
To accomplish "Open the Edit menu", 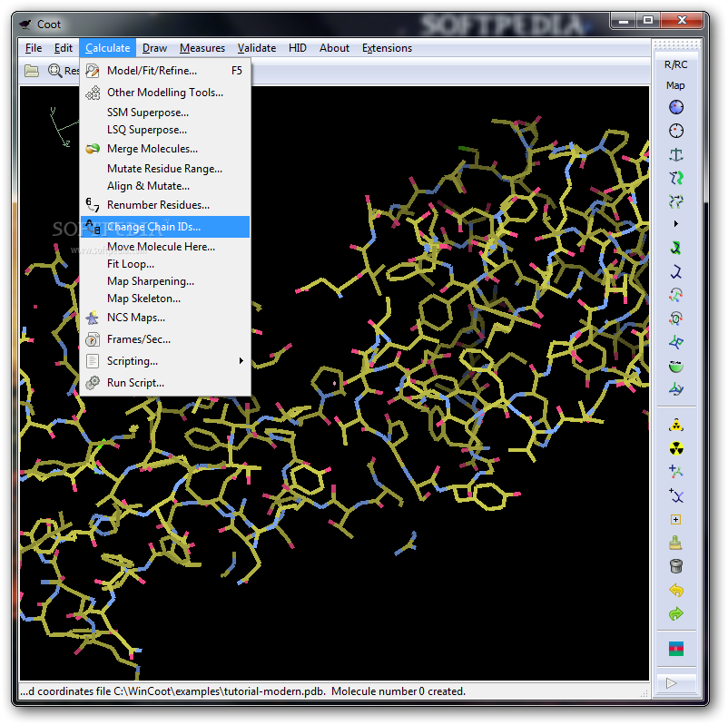I will pyautogui.click(x=64, y=48).
